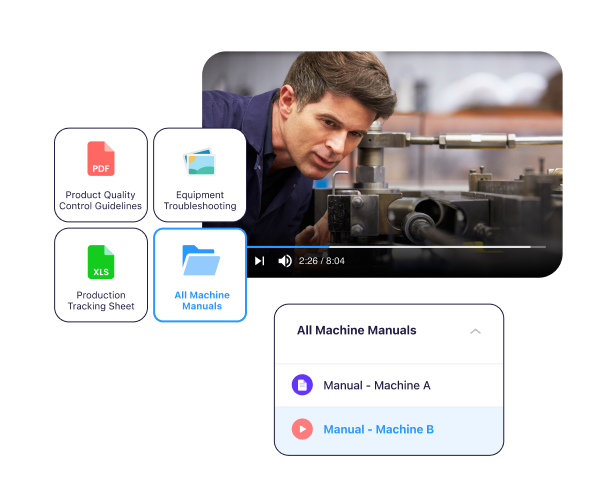Collapse the All Machine Manuals panel chevron

(475, 331)
